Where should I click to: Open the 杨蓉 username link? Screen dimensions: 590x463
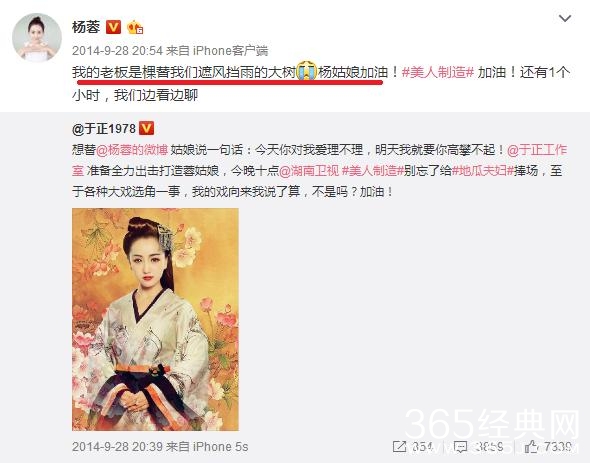point(86,27)
